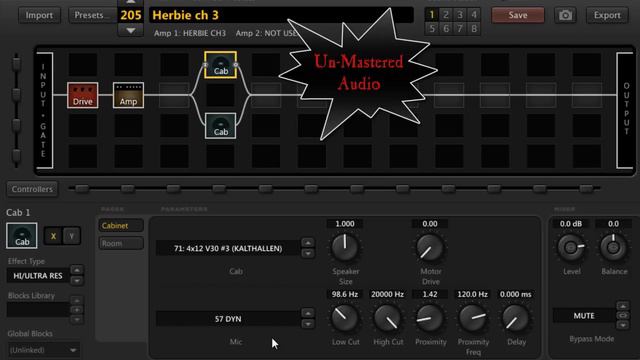Image resolution: width=640 pixels, height=360 pixels.
Task: Click the OUTPUT block
Action: click(x=625, y=110)
